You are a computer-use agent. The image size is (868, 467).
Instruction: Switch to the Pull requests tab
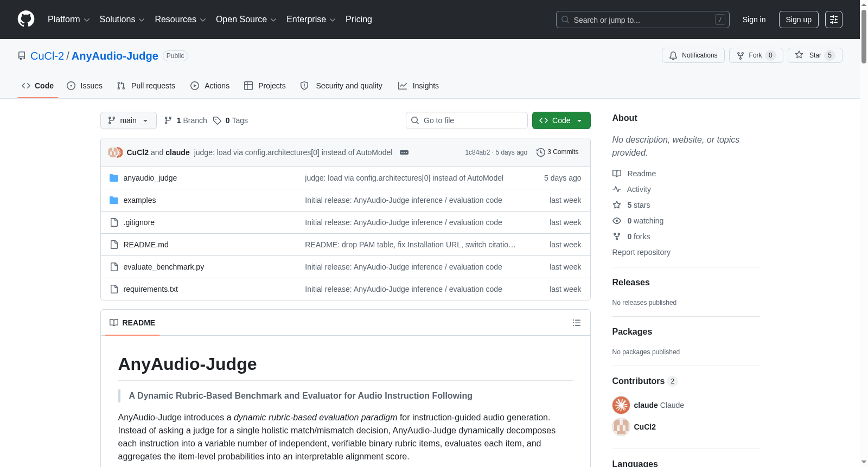click(x=146, y=86)
